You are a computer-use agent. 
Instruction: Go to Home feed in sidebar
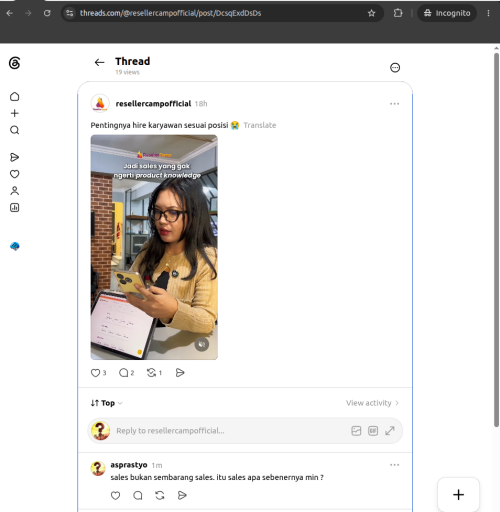[14, 97]
